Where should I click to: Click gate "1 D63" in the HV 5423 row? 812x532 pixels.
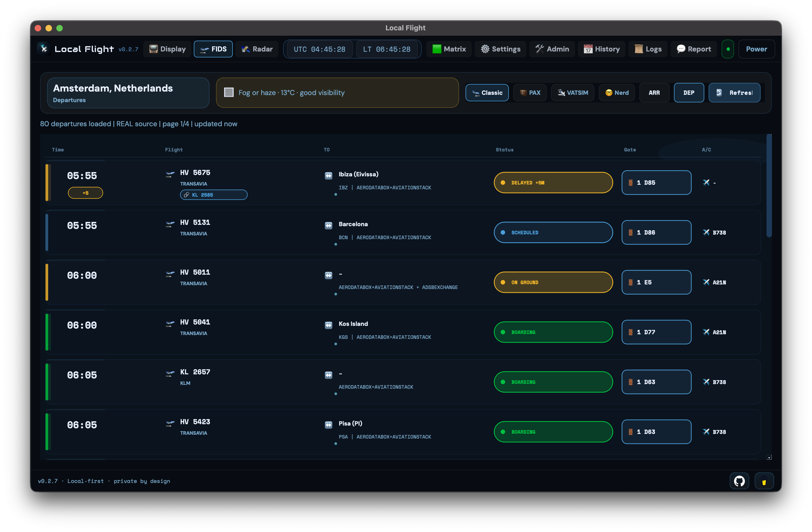click(x=656, y=432)
